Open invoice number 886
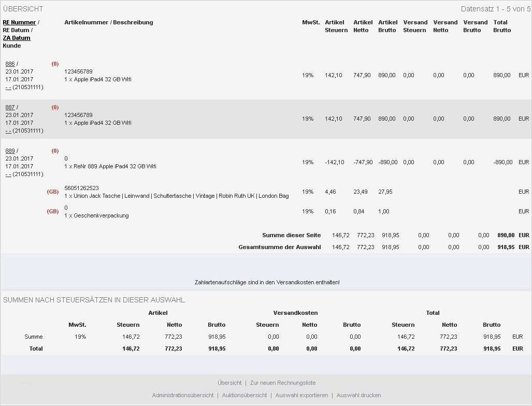Image resolution: width=532 pixels, height=406 pixels. point(8,64)
